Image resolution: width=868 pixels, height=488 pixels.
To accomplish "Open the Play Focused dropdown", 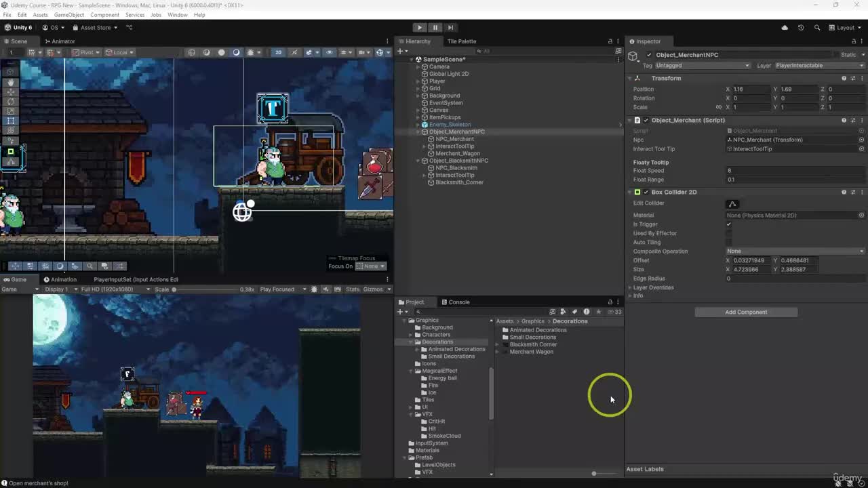I will 281,289.
